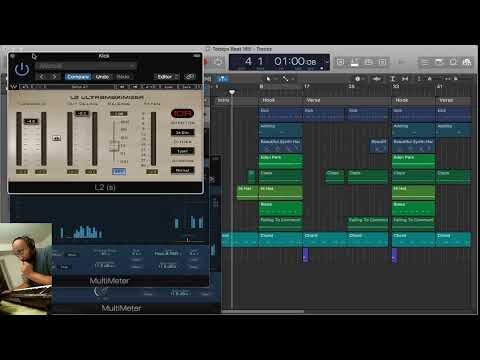The width and height of the screenshot is (480, 360).
Task: Go to previous preset arrow
Action: [x=42, y=77]
